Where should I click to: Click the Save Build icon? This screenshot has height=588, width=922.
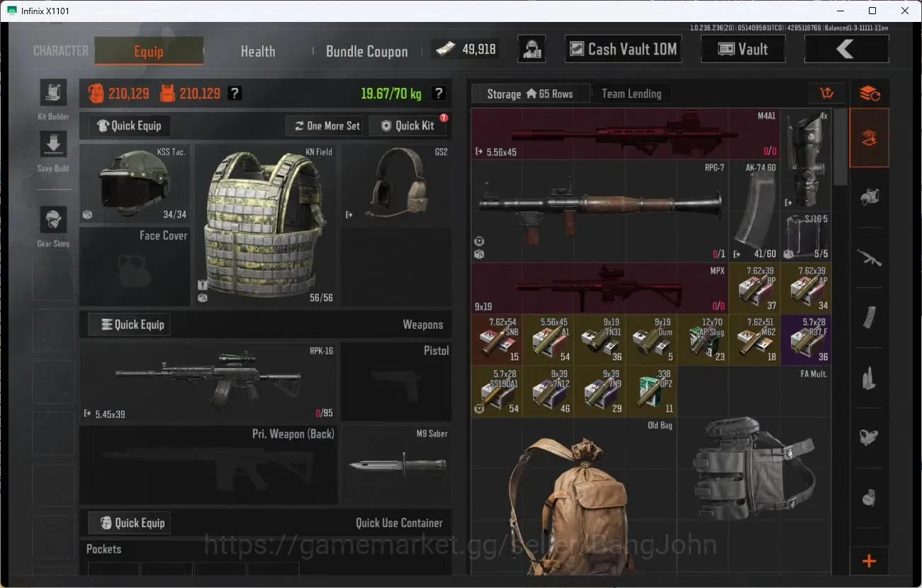(53, 145)
